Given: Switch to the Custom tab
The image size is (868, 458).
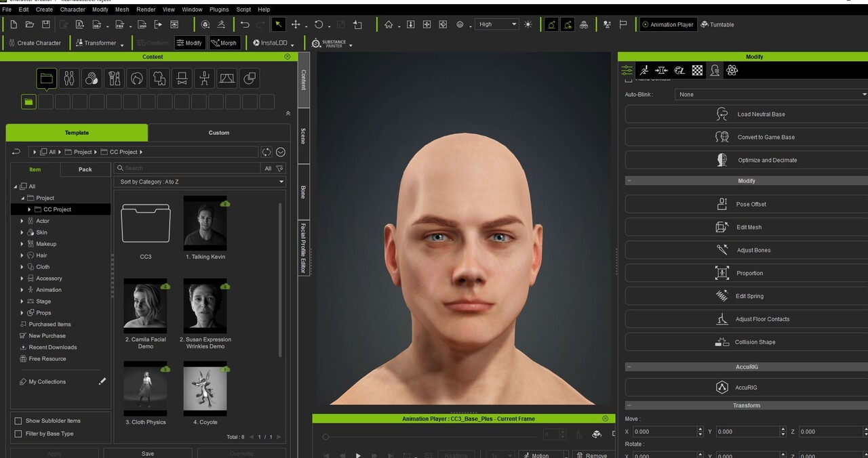Looking at the screenshot, I should [x=218, y=133].
